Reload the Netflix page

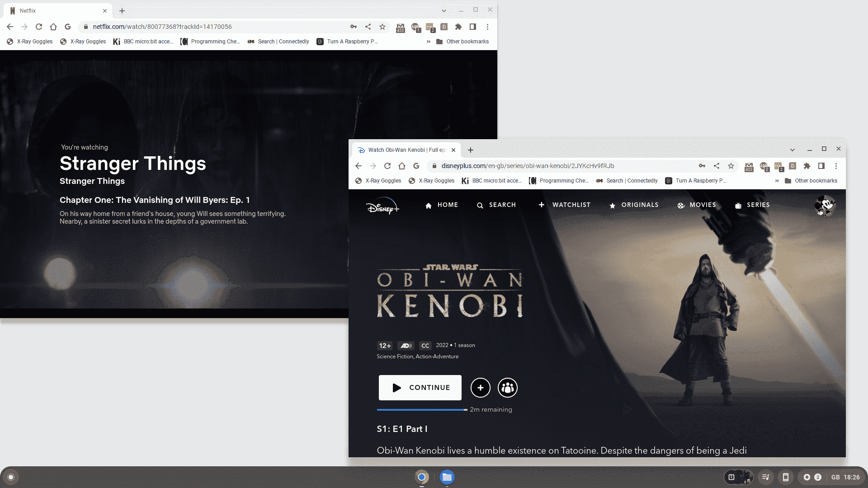tap(39, 27)
